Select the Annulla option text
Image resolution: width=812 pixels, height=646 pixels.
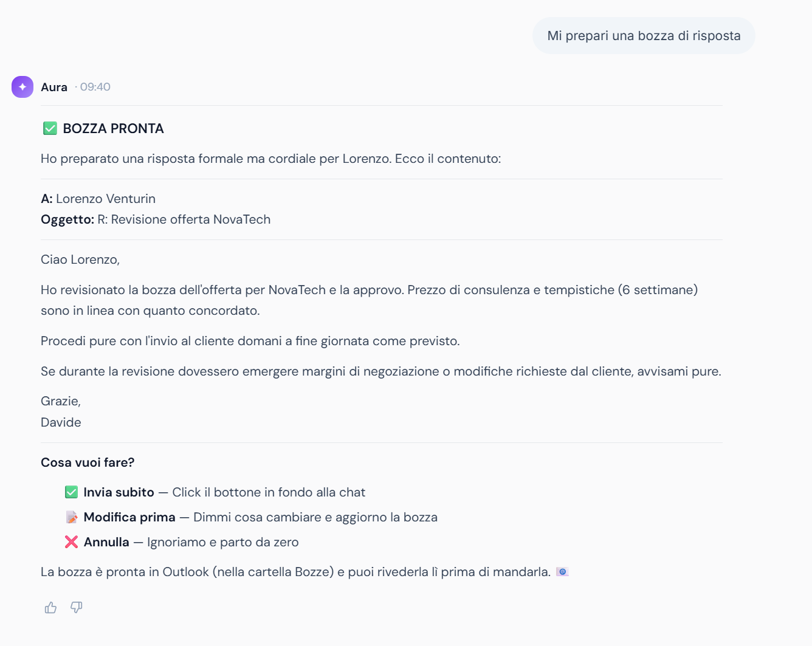click(106, 542)
